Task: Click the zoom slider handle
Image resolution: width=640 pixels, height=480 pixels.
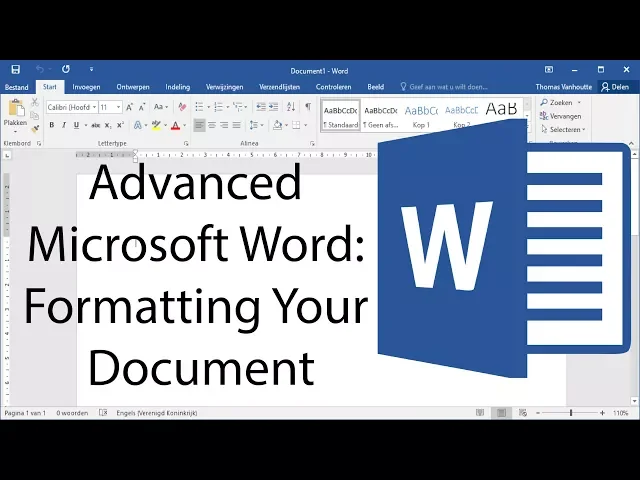Action: (x=571, y=413)
